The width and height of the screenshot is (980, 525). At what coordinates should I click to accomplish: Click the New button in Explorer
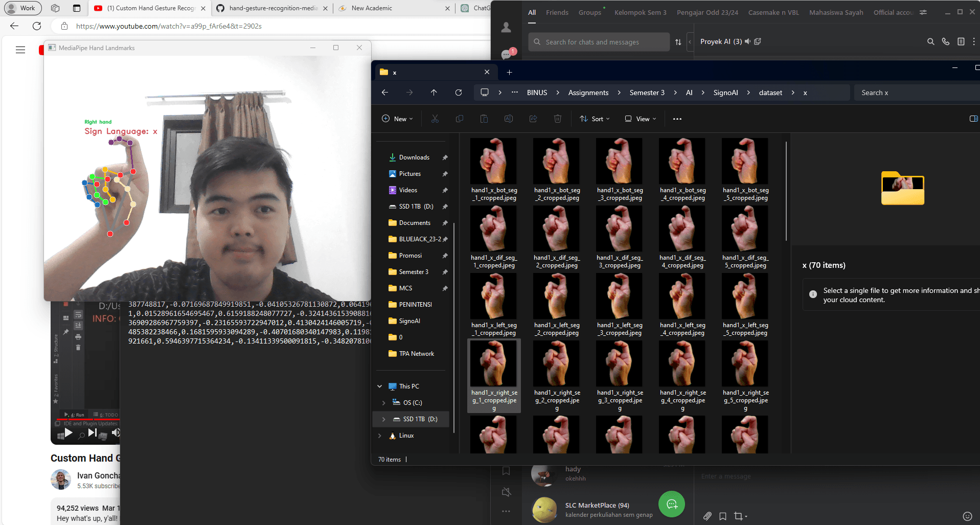397,119
